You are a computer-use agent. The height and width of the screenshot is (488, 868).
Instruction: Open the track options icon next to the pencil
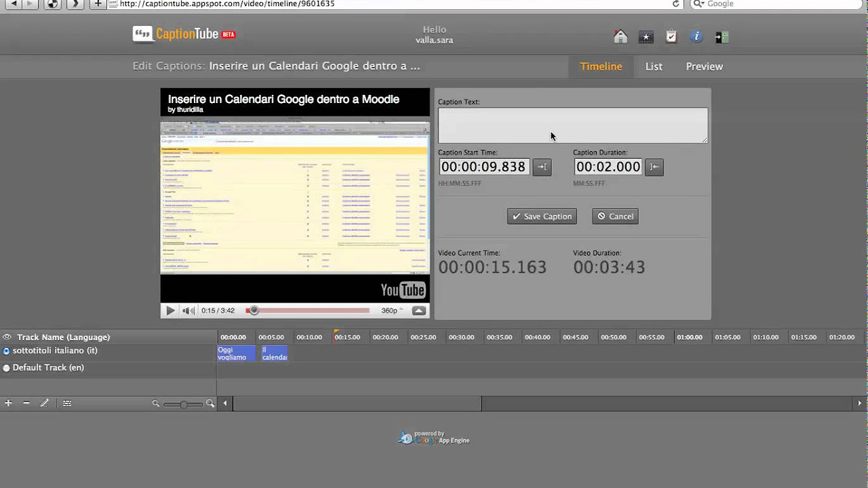pos(67,403)
